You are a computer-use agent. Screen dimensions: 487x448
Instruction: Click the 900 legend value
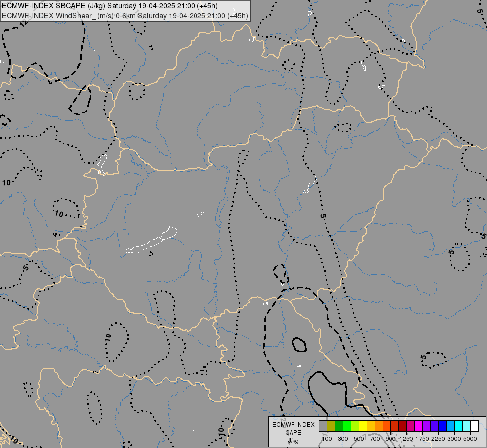point(390,439)
